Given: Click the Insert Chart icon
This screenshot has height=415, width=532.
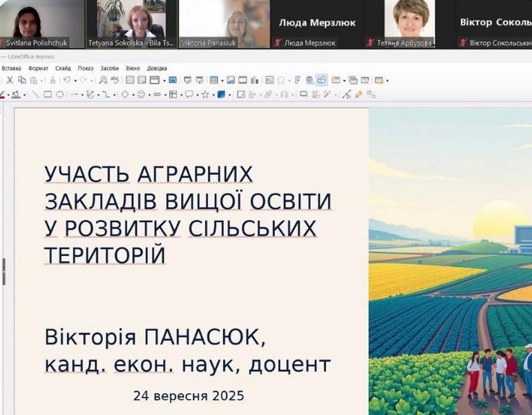Looking at the screenshot, I should click(x=254, y=80).
